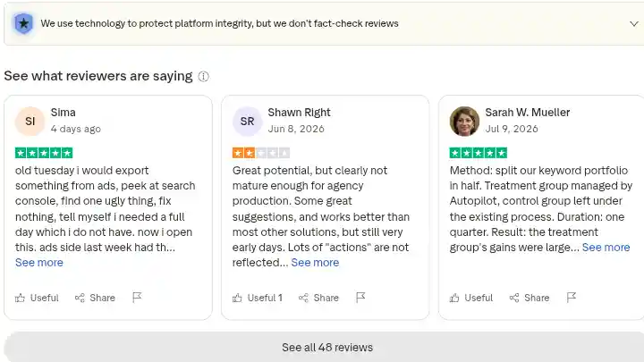The width and height of the screenshot is (644, 362).
Task: Mark Shawn Right's review as Useful
Action: click(258, 298)
